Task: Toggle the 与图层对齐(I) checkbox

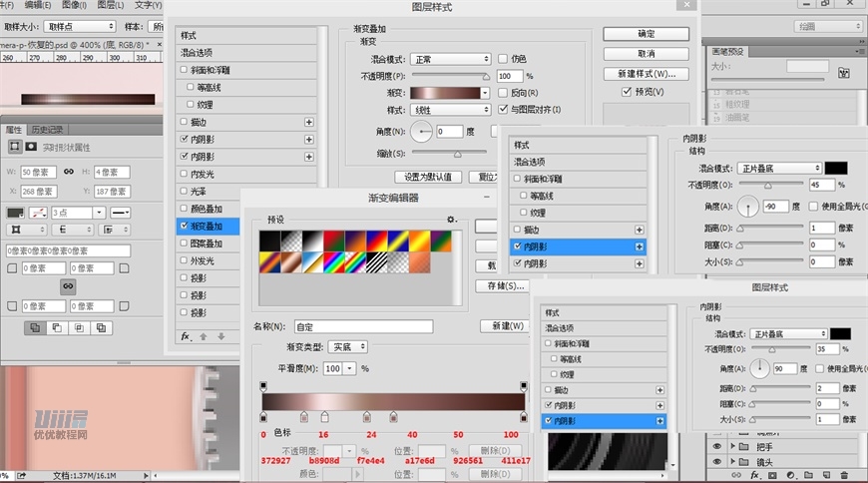Action: pyautogui.click(x=503, y=109)
